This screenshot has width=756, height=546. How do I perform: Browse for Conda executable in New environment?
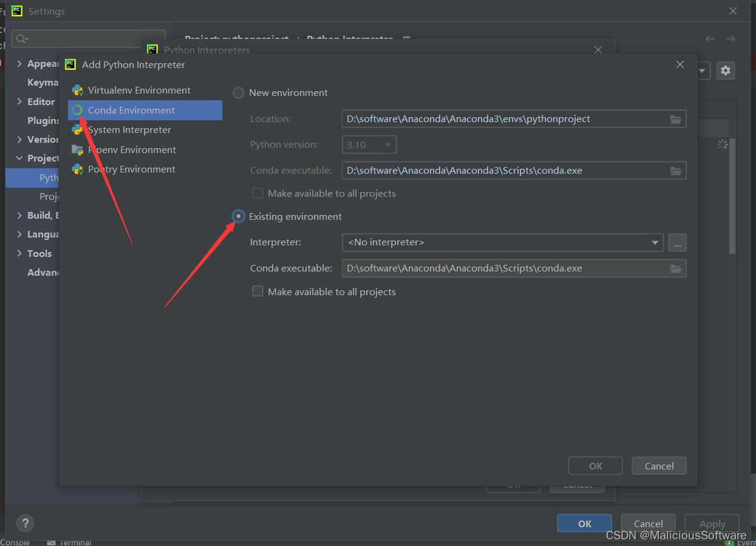[676, 171]
